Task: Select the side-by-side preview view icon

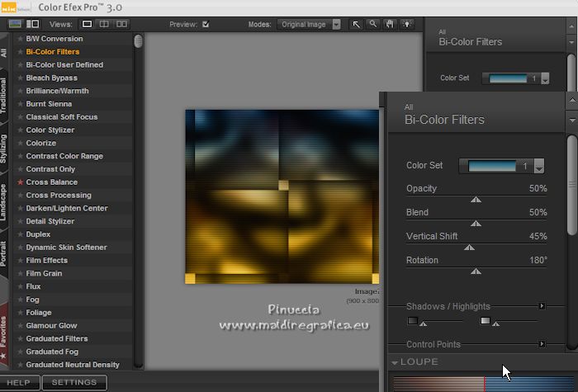Action: (x=121, y=24)
